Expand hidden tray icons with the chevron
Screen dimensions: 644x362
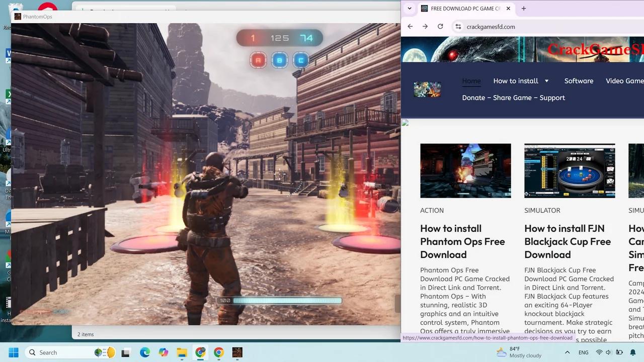pyautogui.click(x=568, y=352)
